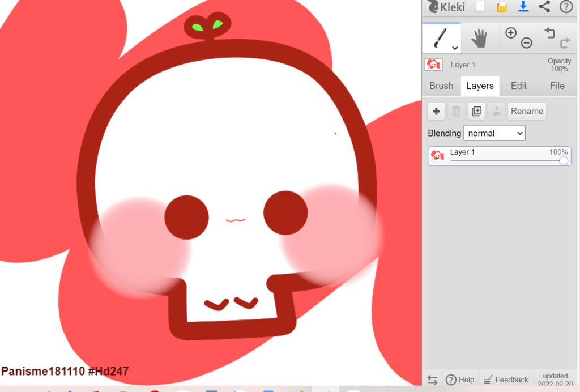
Task: Switch to the Brush tab
Action: point(441,86)
